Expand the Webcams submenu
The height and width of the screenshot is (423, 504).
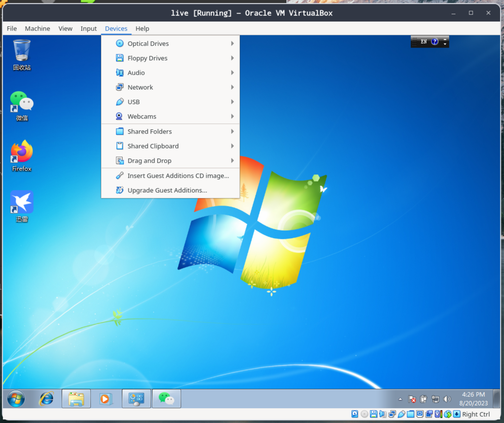point(170,116)
